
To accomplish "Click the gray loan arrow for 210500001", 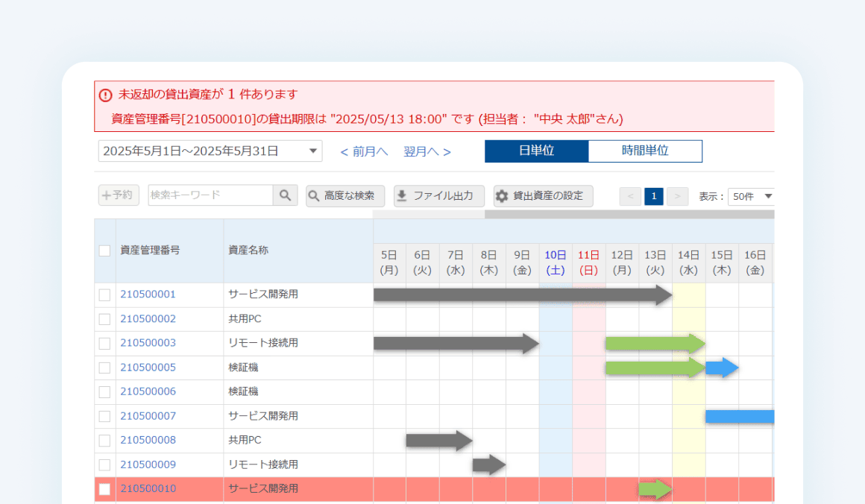I will [523, 295].
